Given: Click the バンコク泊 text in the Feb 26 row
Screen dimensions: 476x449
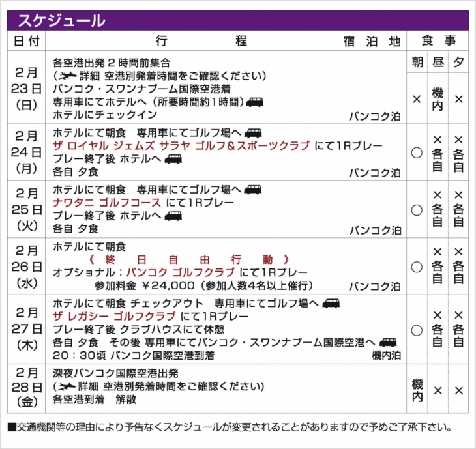Looking at the screenshot, I should click(375, 286).
